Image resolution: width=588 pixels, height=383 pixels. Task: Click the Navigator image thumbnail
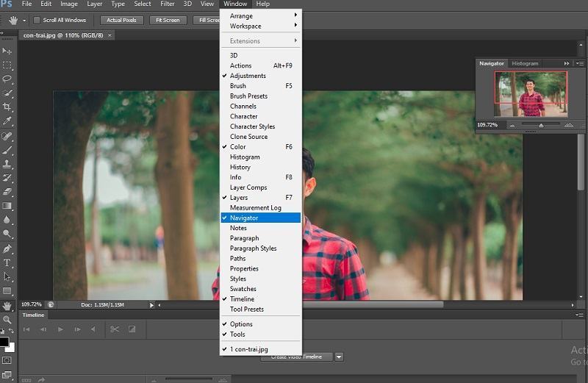[x=531, y=94]
